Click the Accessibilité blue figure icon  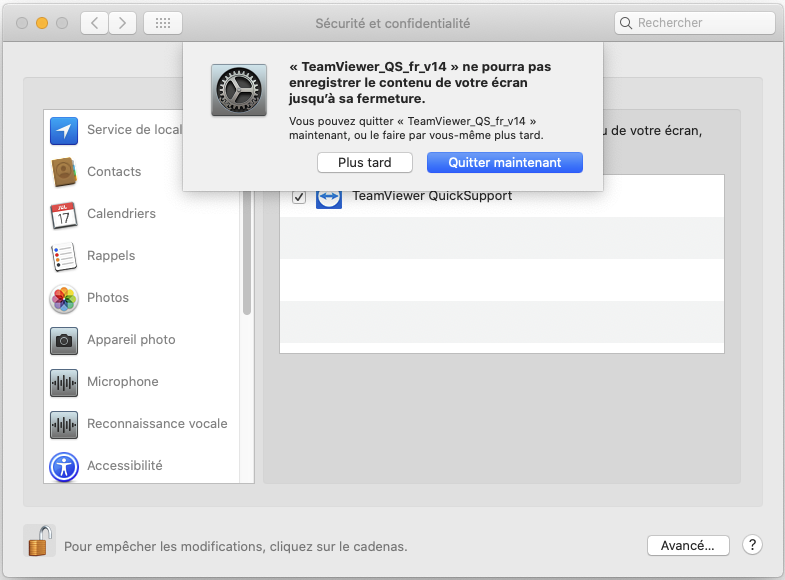pos(64,466)
